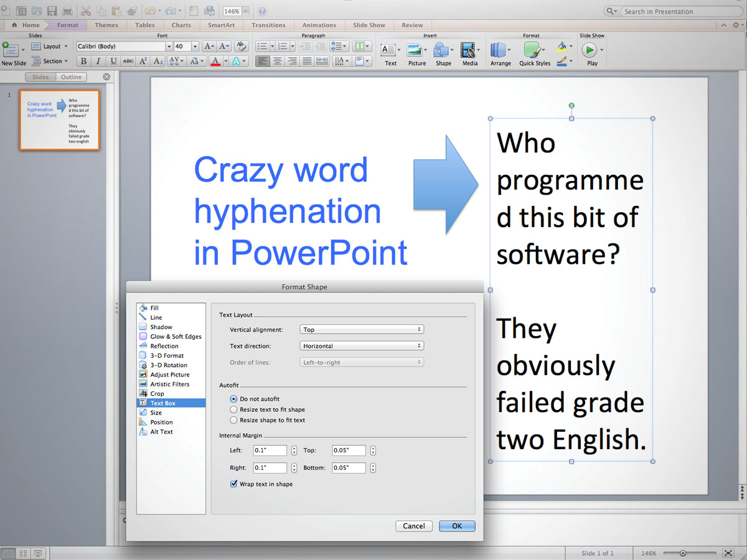Click the New Slide icon
747x560 pixels.
pyautogui.click(x=11, y=50)
